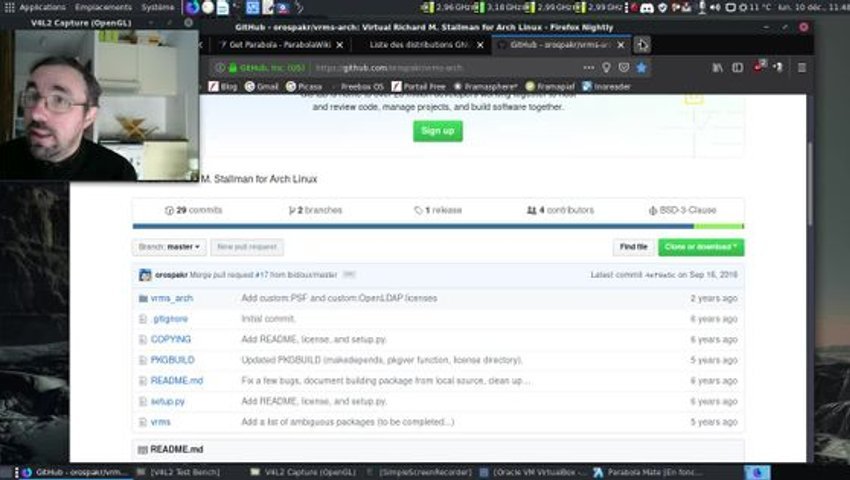Launch Firefox Nightly from the top panel

tap(192, 7)
